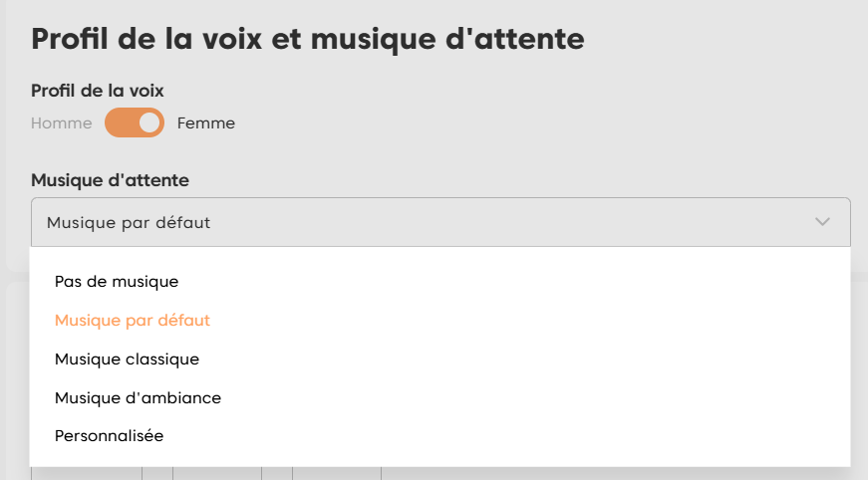Click the white knob of the voice switch
Viewport: 868px width, 480px height.
[149, 123]
